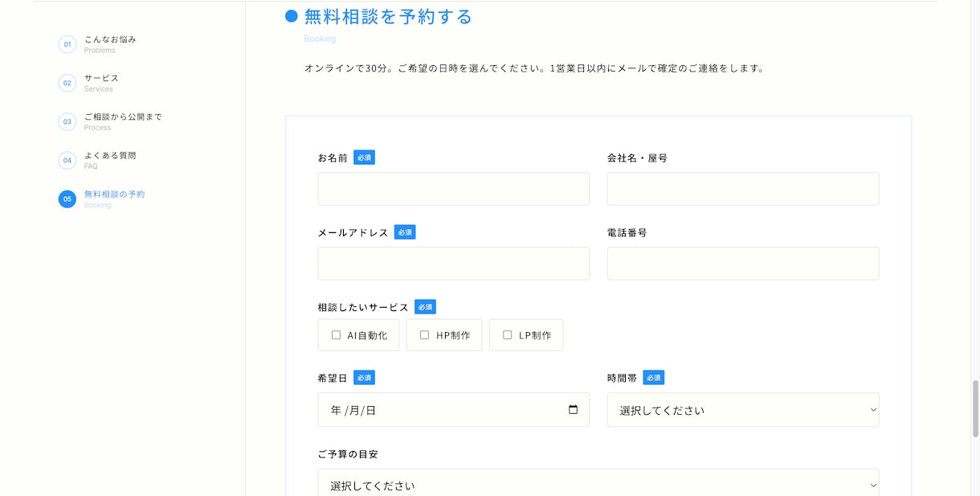Click the highlighted 05 step circle
The image size is (980, 496).
(67, 199)
